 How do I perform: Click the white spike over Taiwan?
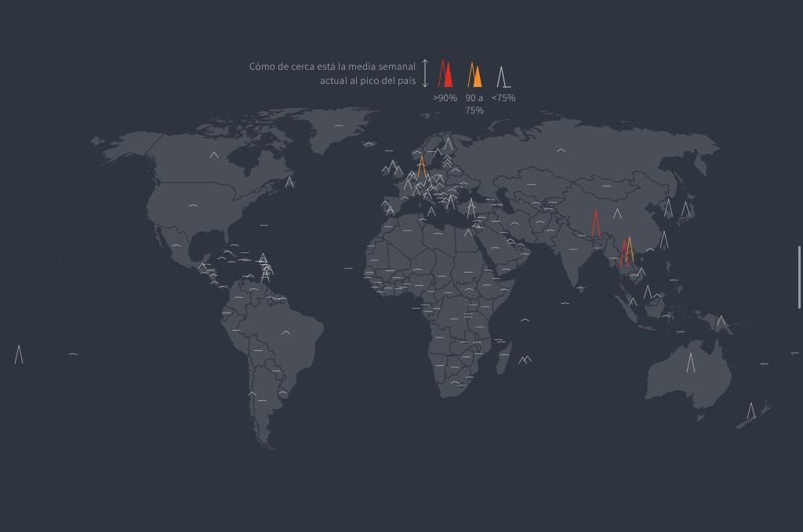663,240
